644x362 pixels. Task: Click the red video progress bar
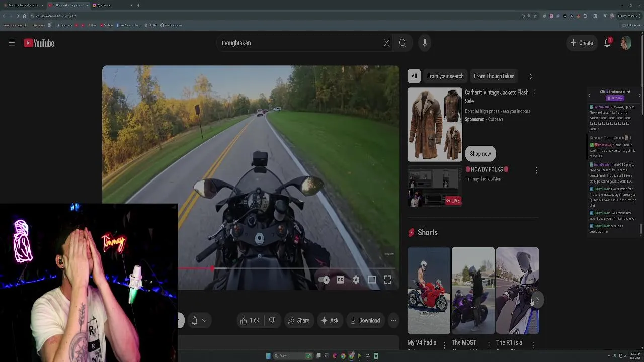click(x=195, y=268)
